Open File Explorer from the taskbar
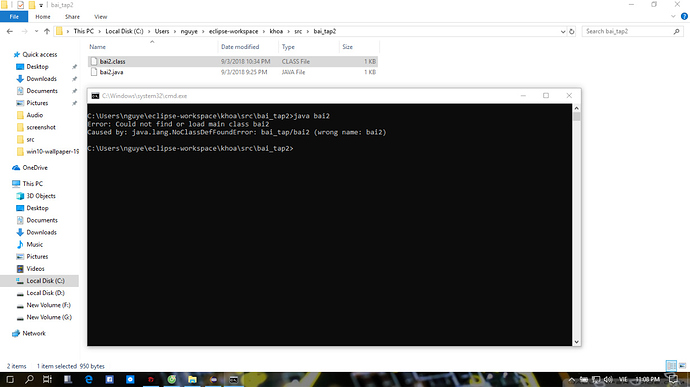Viewport: 690px width, 387px height. [x=192, y=379]
